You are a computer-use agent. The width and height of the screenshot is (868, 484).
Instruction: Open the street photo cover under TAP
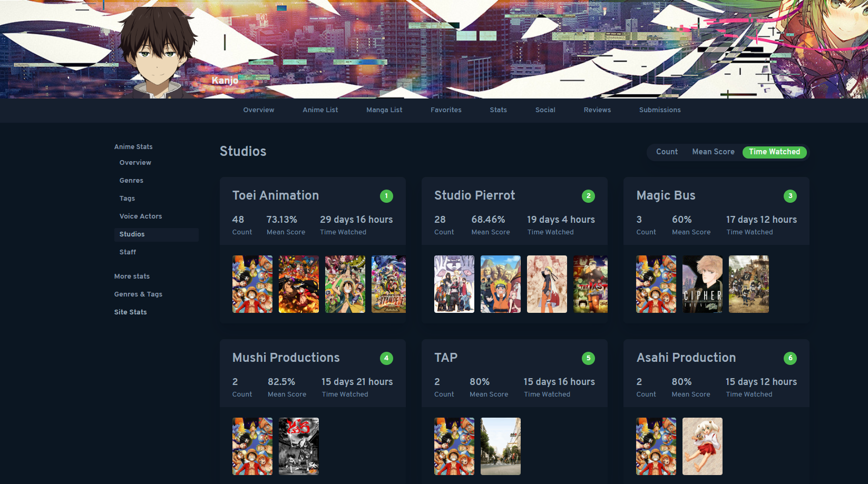(x=501, y=447)
